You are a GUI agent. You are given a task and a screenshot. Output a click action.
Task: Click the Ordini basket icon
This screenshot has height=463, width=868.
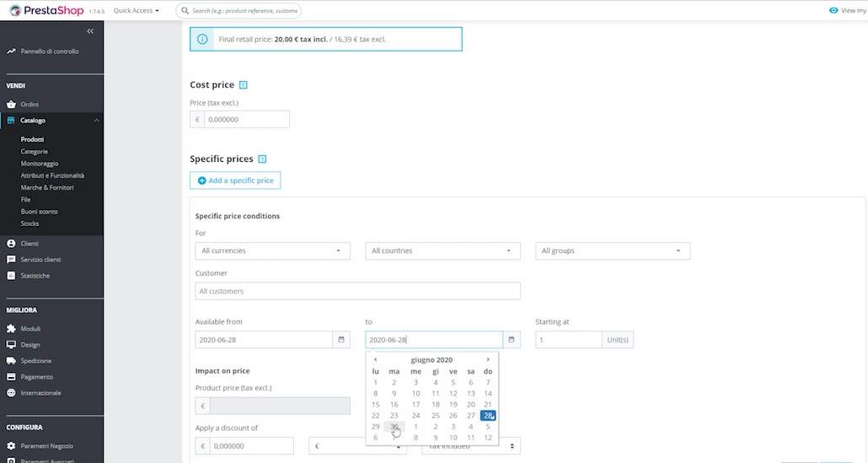pos(12,105)
